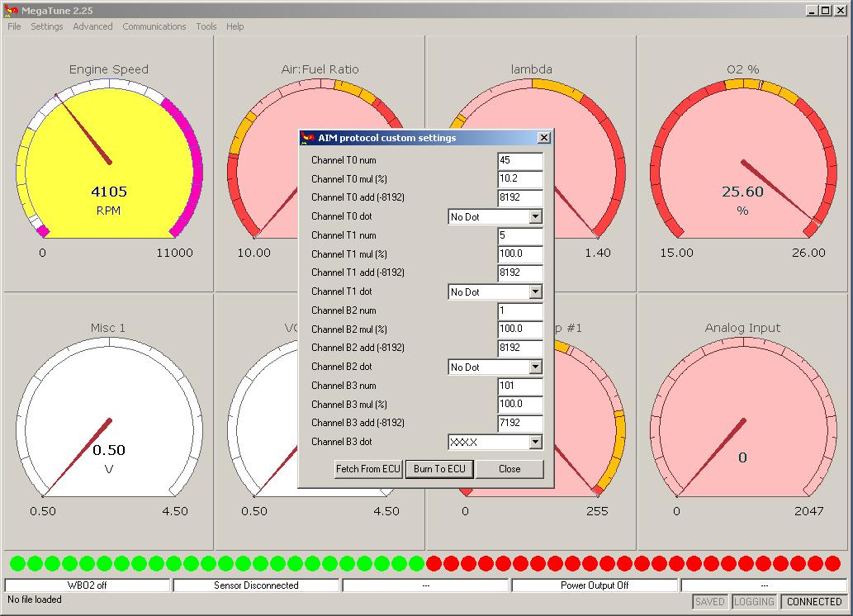This screenshot has width=853, height=616.
Task: Click the Channel T0 add field
Action: [520, 197]
